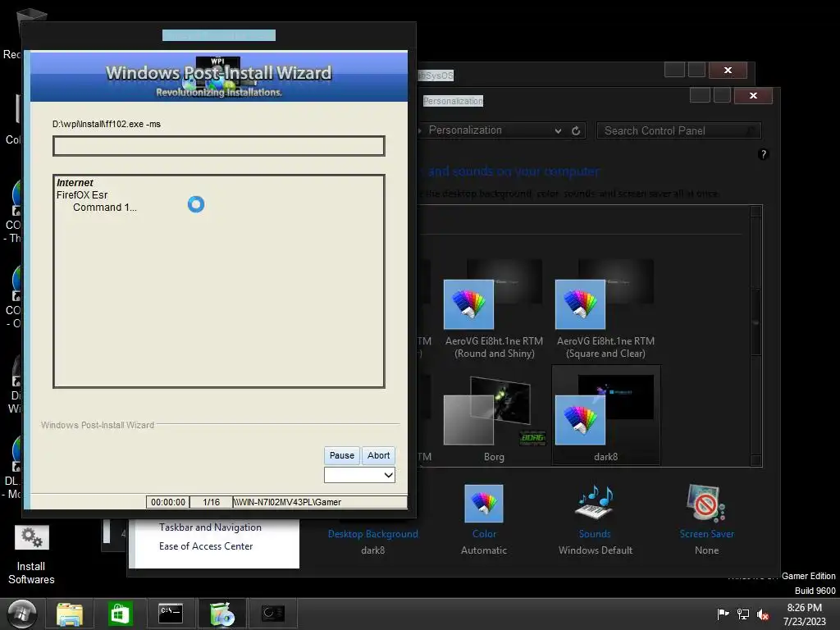This screenshot has width=840, height=630.
Task: Open File Explorer from the taskbar
Action: [x=70, y=614]
